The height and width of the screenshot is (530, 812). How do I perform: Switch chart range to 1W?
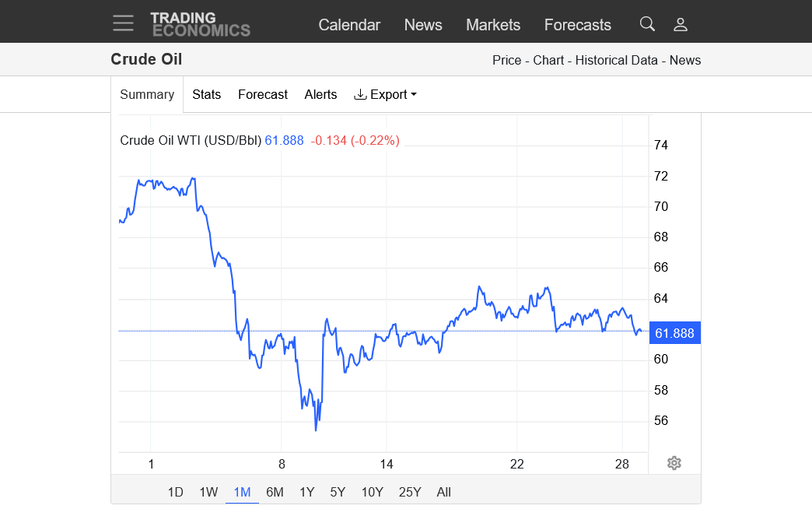pos(208,492)
